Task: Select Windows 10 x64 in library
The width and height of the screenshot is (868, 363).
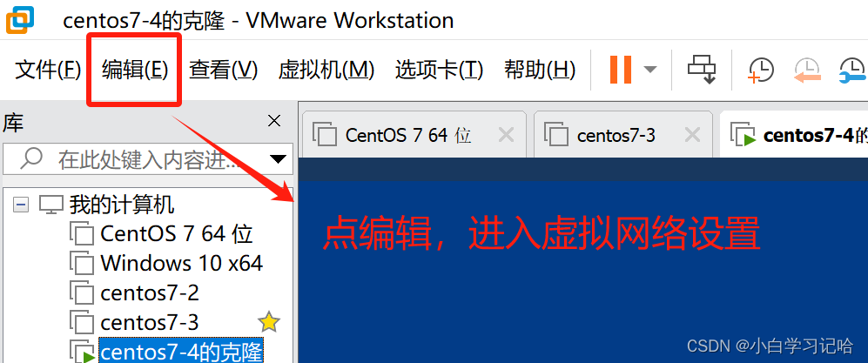Action: pyautogui.click(x=166, y=264)
